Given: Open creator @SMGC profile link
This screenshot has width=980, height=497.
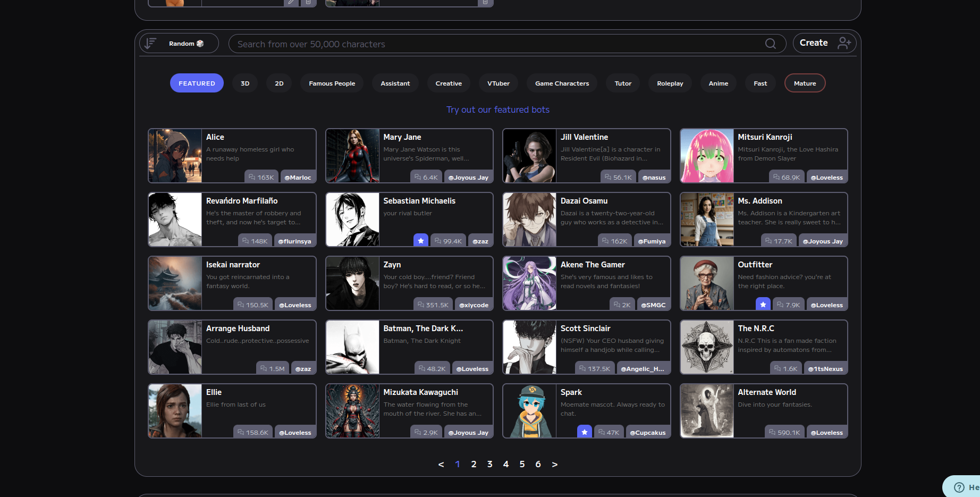Looking at the screenshot, I should pyautogui.click(x=653, y=305).
